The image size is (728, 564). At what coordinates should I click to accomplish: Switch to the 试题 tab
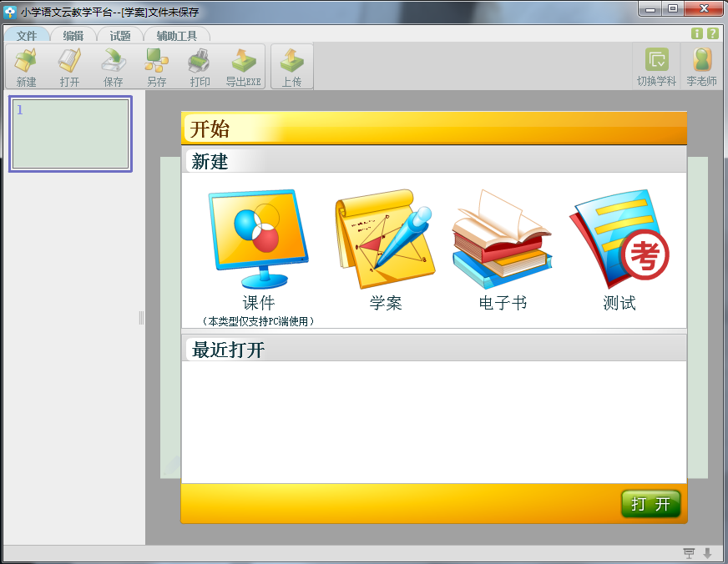tap(120, 36)
